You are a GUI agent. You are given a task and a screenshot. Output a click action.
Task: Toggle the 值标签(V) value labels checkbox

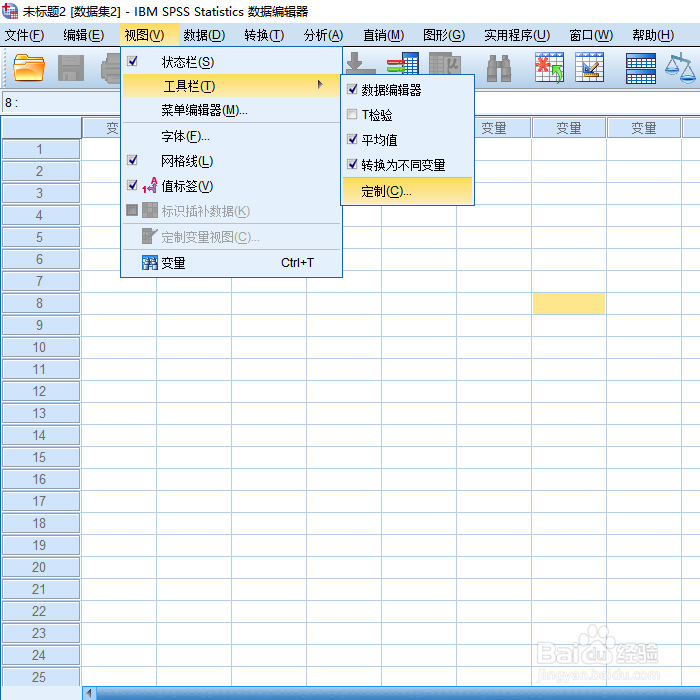pos(132,185)
